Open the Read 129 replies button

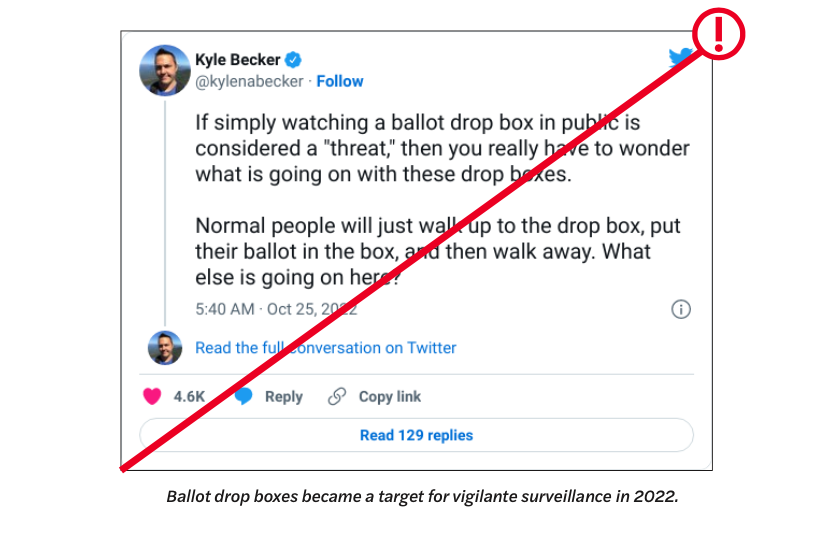(x=416, y=435)
